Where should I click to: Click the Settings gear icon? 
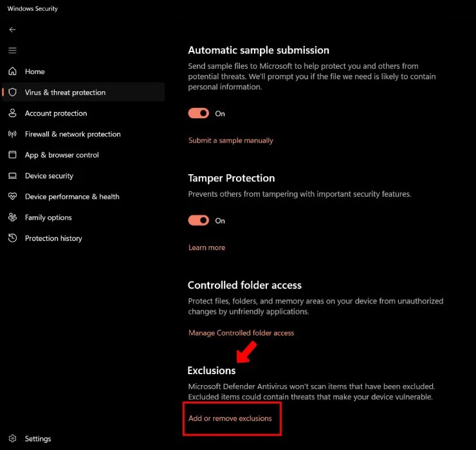click(x=12, y=438)
